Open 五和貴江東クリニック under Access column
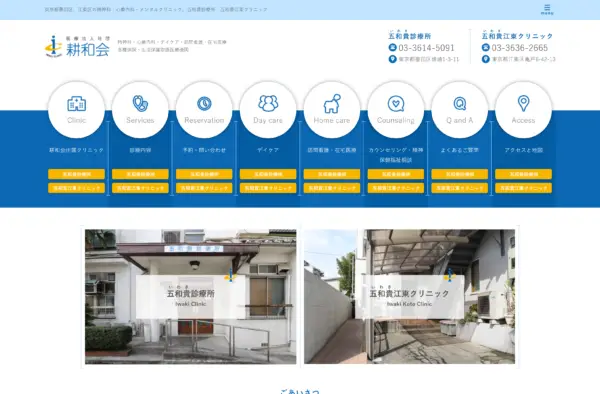This screenshot has height=394, width=600. (x=523, y=188)
